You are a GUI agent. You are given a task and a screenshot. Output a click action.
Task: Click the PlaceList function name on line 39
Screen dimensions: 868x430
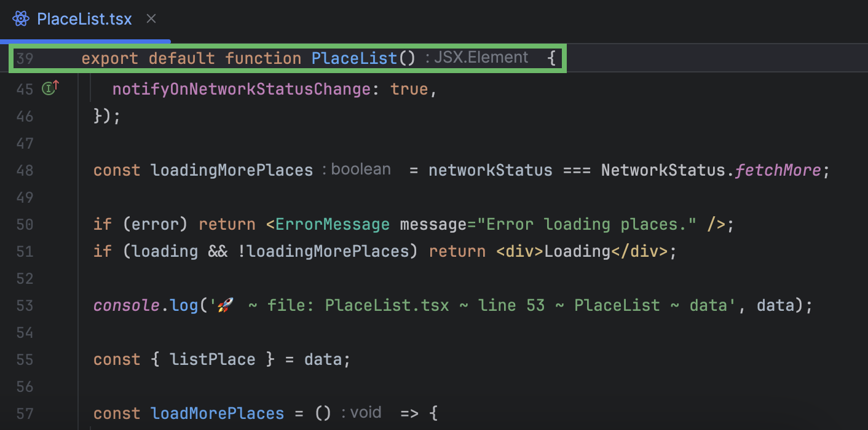tap(354, 58)
